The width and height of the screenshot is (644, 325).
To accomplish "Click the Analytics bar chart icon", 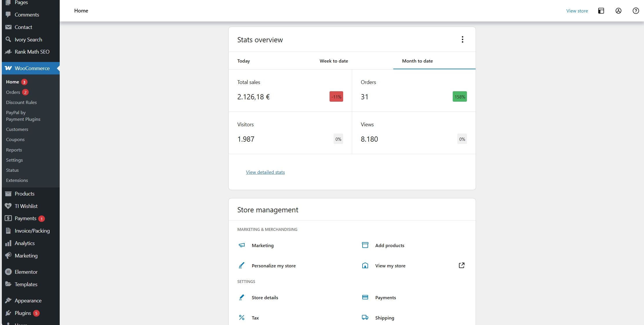I will coord(8,243).
